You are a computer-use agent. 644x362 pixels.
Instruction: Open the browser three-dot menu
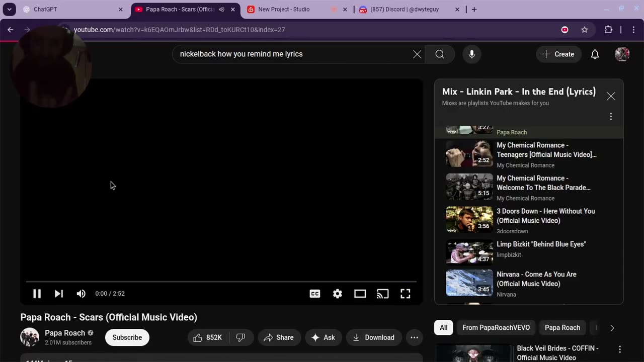click(633, 30)
